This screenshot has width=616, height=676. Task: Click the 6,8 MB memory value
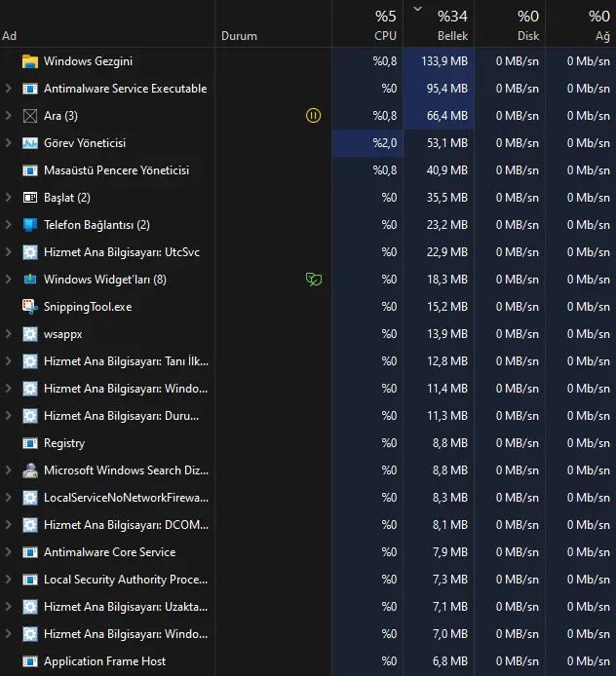[x=450, y=661]
